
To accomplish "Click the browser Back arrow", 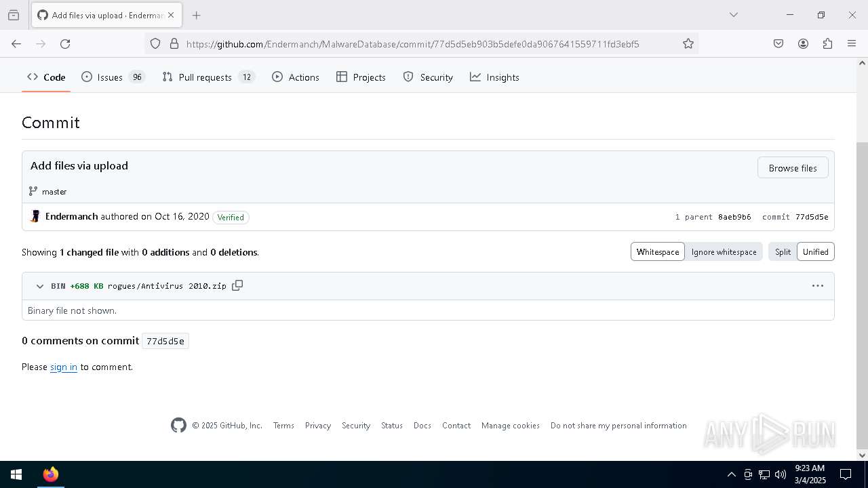I will 16,44.
